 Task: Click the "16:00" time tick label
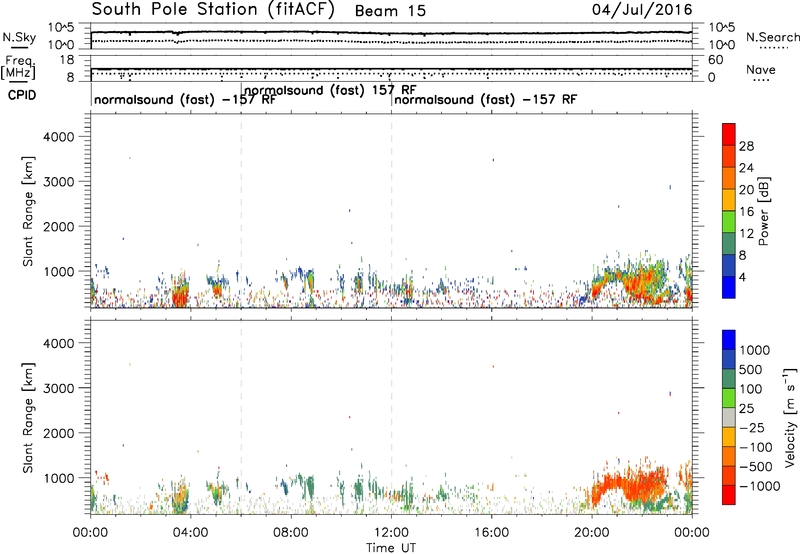[x=492, y=533]
